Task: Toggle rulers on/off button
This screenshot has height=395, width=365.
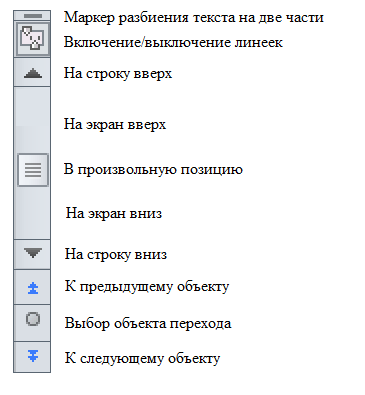Action: click(32, 39)
